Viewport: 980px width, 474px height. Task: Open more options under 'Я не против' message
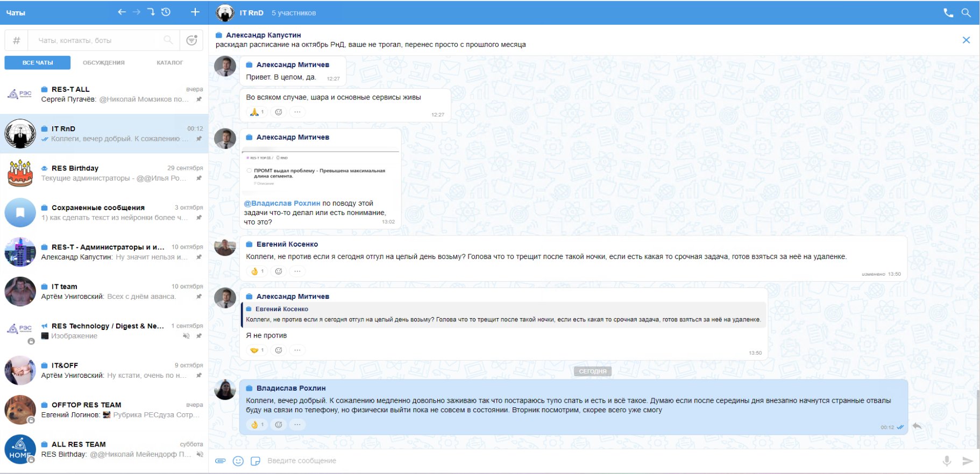click(297, 350)
